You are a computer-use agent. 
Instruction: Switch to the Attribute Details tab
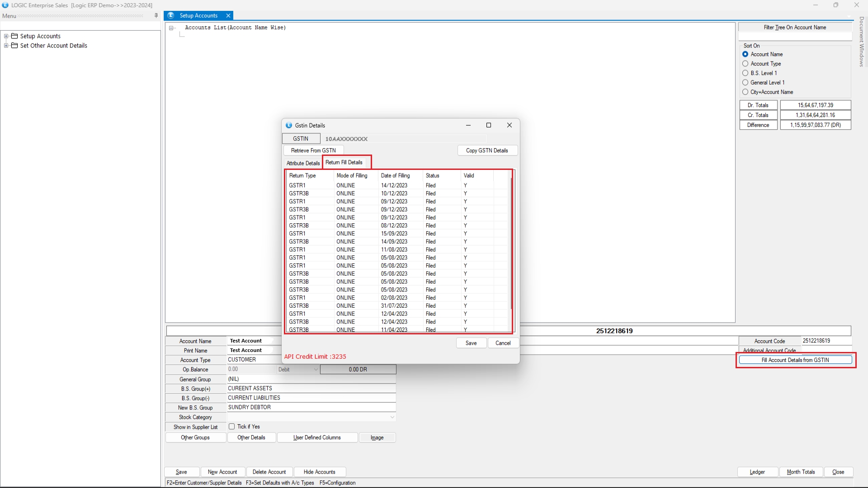tap(302, 163)
